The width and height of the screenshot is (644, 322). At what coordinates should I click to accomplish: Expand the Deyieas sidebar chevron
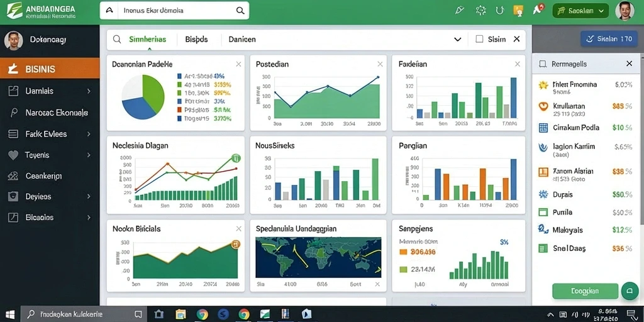tap(89, 197)
